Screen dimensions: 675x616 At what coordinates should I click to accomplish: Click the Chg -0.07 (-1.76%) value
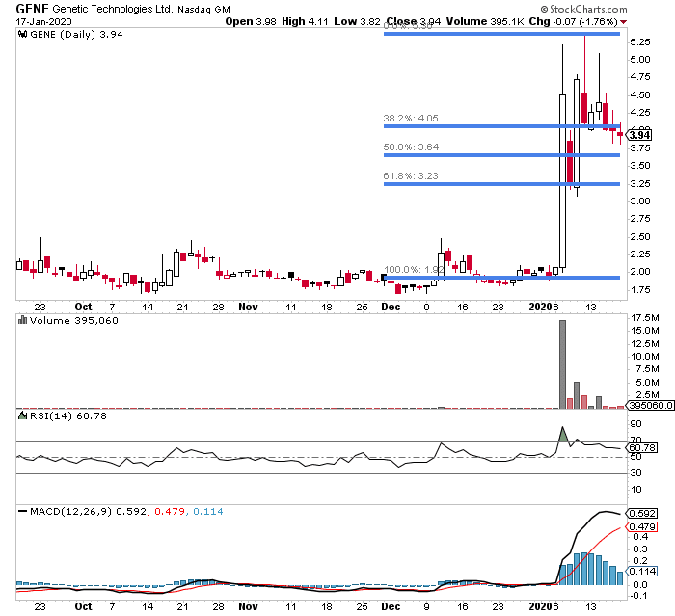574,21
